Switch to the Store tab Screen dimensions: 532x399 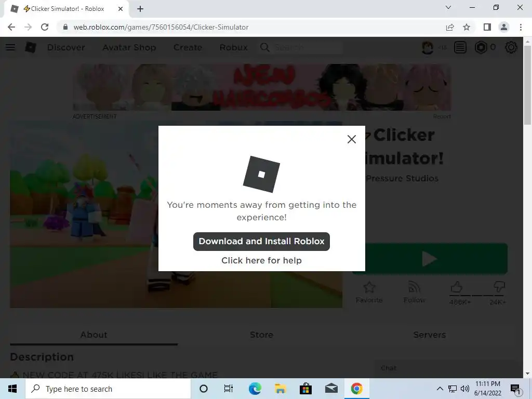261,335
